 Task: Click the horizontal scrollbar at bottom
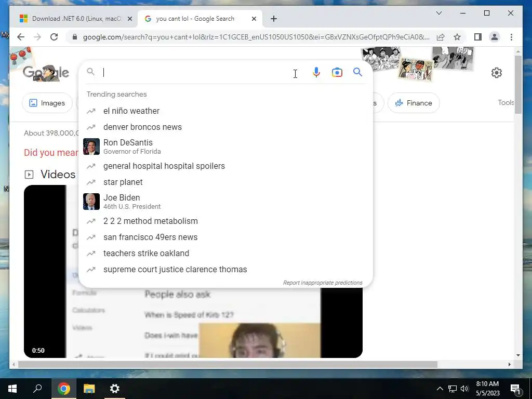(228, 364)
